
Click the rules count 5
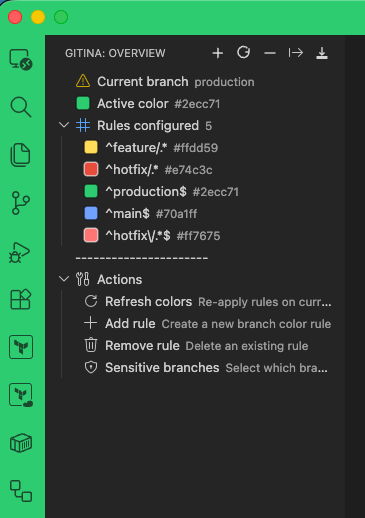[x=208, y=126]
